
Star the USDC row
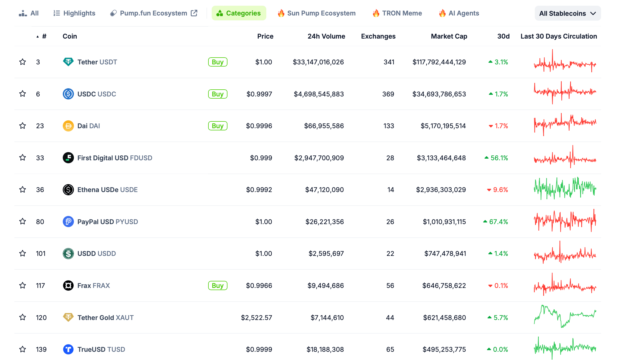click(23, 94)
